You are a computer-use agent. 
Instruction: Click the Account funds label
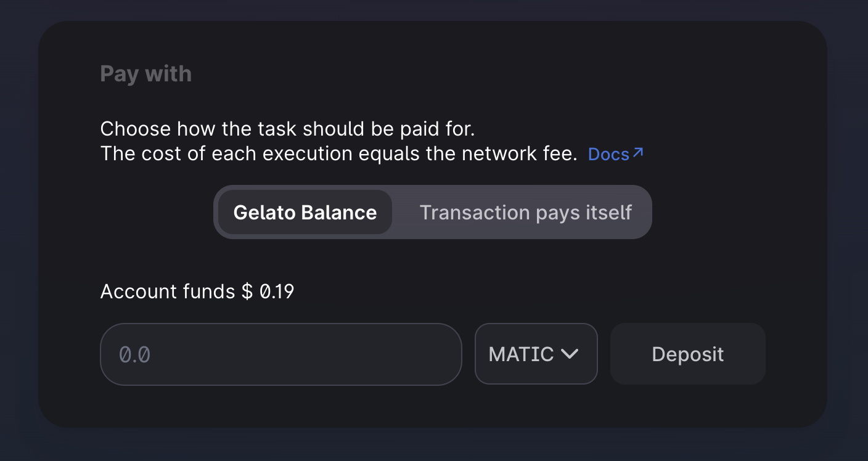tap(168, 291)
